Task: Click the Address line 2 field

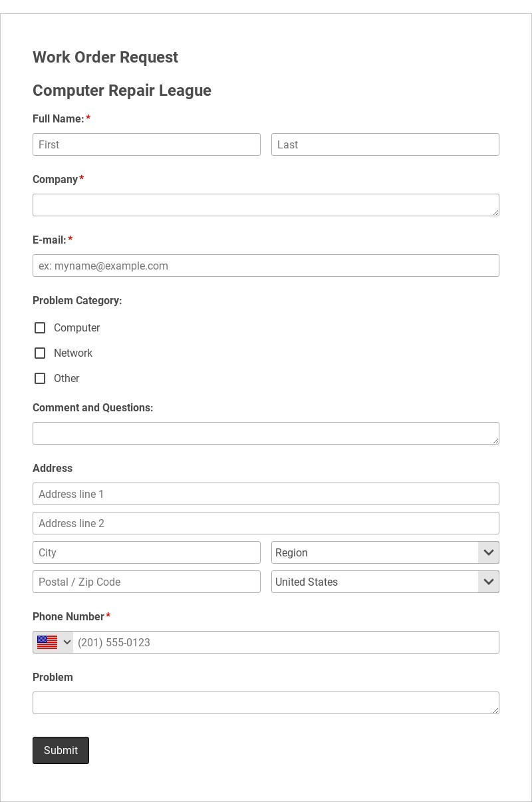Action: [x=266, y=523]
